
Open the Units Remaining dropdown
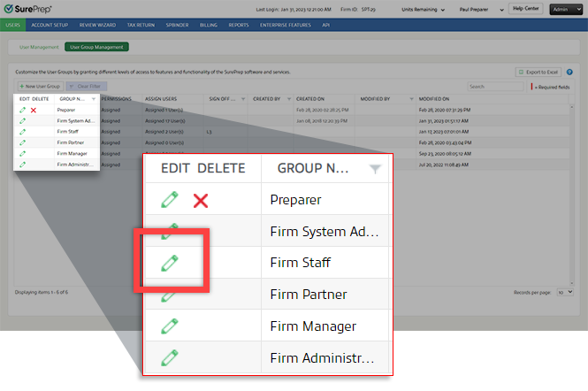pos(423,10)
